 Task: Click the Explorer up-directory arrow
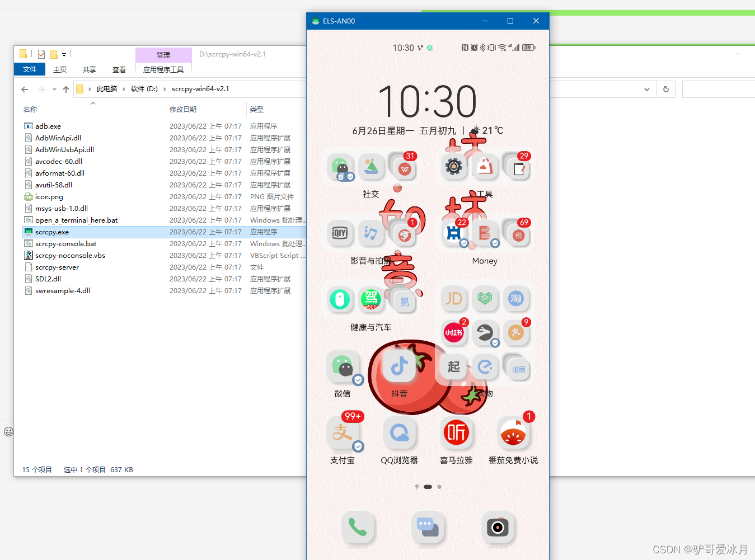[x=66, y=90]
